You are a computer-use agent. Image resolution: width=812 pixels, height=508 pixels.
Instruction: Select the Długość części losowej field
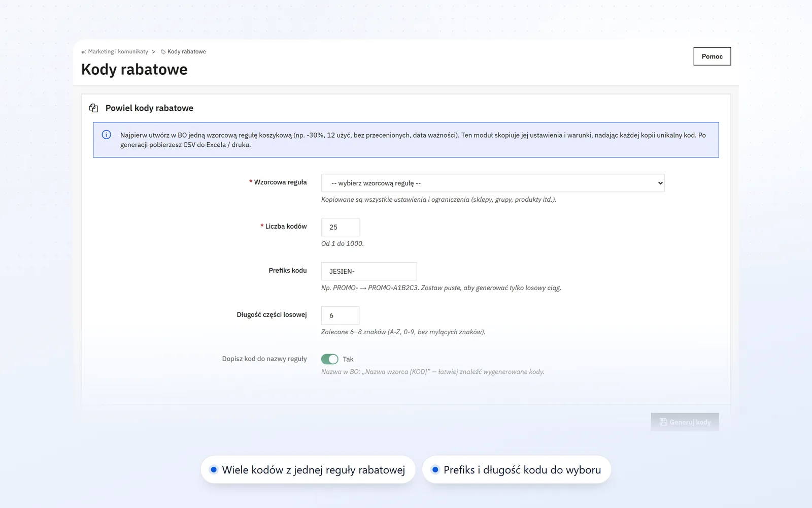pyautogui.click(x=340, y=315)
